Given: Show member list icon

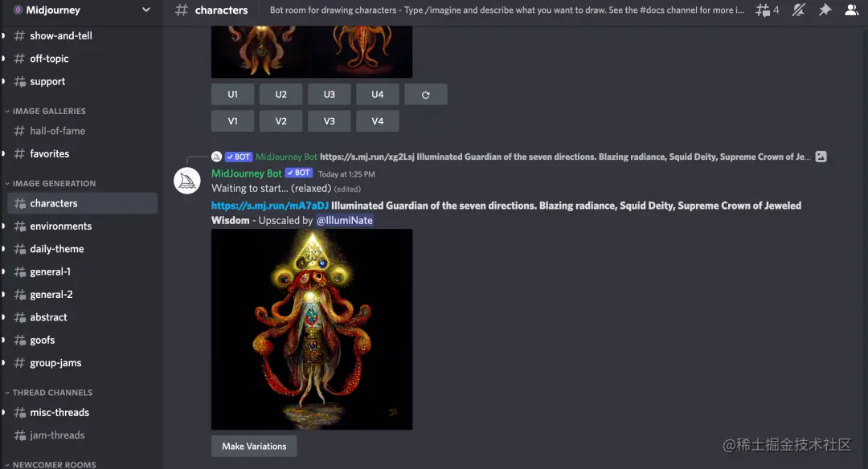Looking at the screenshot, I should (x=851, y=10).
